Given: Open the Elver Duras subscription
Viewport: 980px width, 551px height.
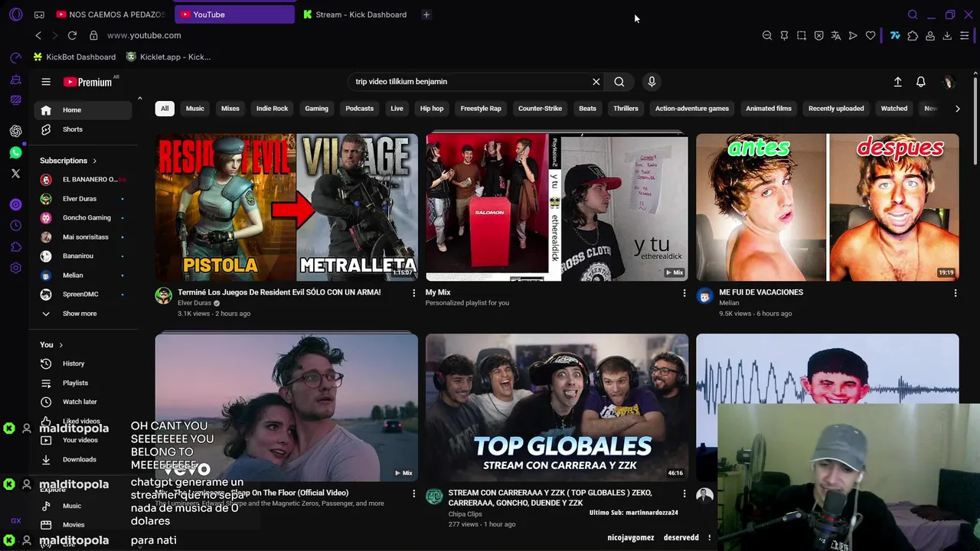Looking at the screenshot, I should (83, 199).
